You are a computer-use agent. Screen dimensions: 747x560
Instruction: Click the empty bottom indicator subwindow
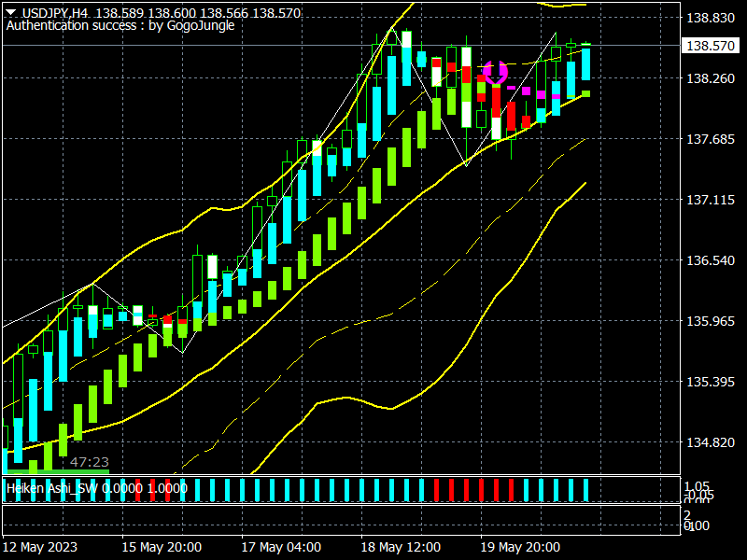336,517
